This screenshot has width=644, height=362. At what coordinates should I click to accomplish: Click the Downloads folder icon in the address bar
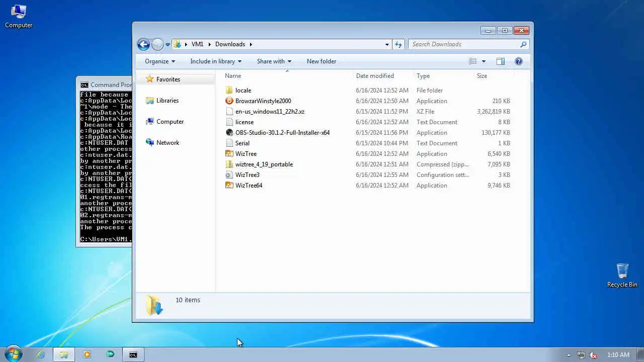point(177,44)
